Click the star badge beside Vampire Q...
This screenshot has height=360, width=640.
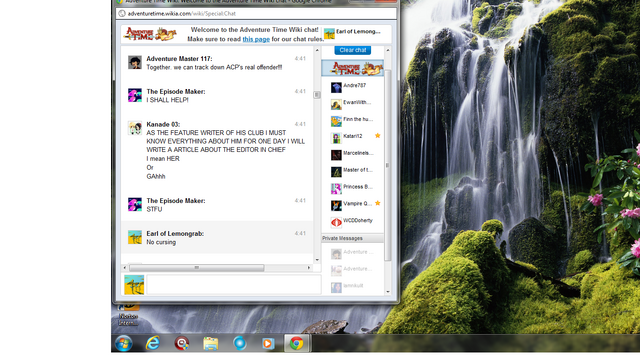378,203
